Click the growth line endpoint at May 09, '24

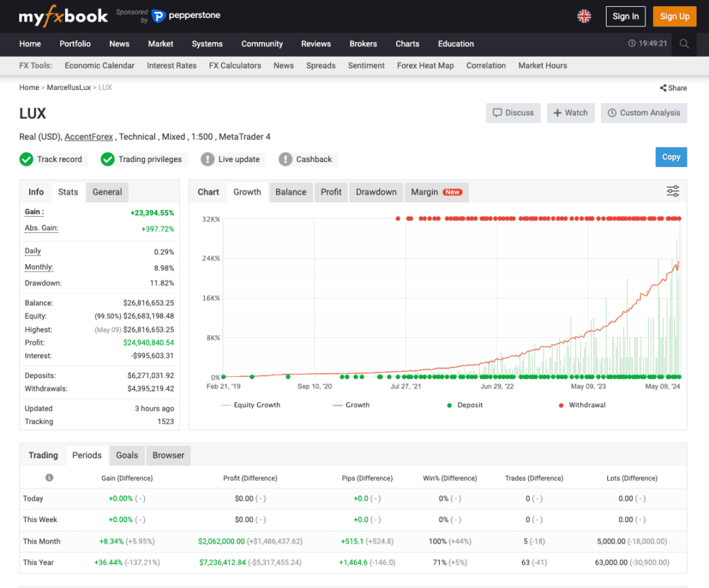coord(679,262)
